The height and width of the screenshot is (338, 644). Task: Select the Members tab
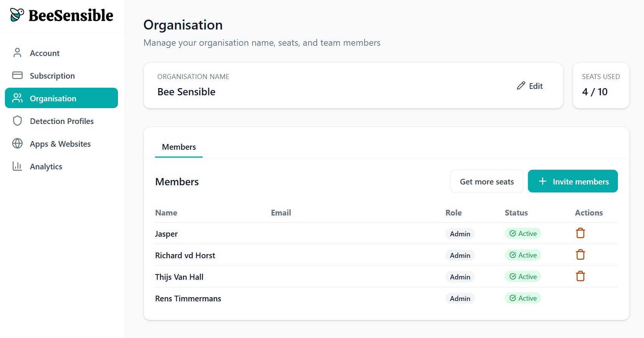coord(179,147)
